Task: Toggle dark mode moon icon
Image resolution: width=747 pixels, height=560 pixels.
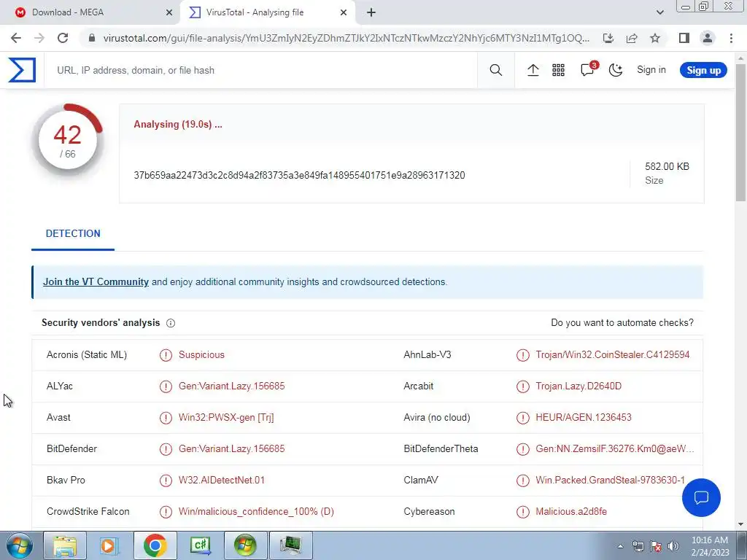Action: (616, 70)
